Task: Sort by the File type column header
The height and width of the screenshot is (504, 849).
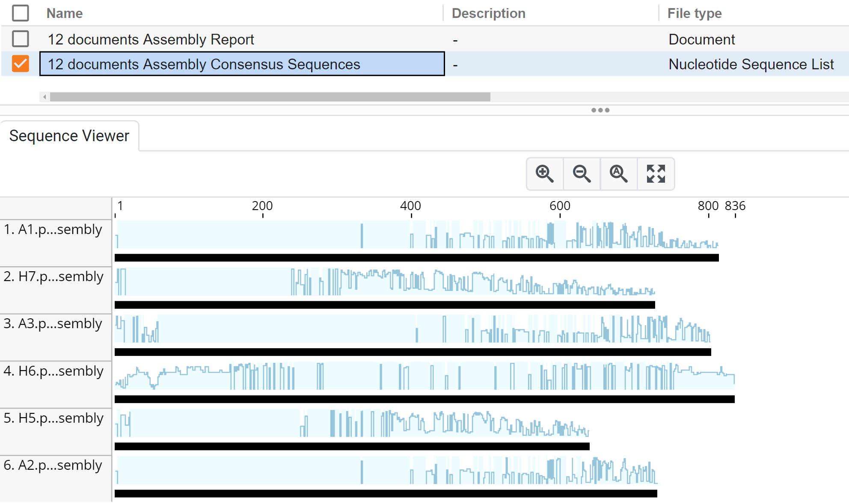Action: [695, 13]
